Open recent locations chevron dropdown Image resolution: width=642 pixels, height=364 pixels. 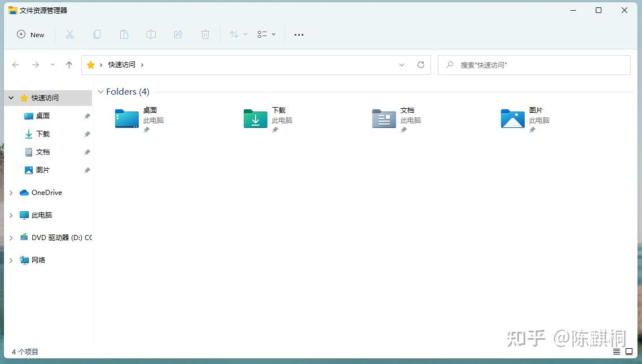coord(52,65)
